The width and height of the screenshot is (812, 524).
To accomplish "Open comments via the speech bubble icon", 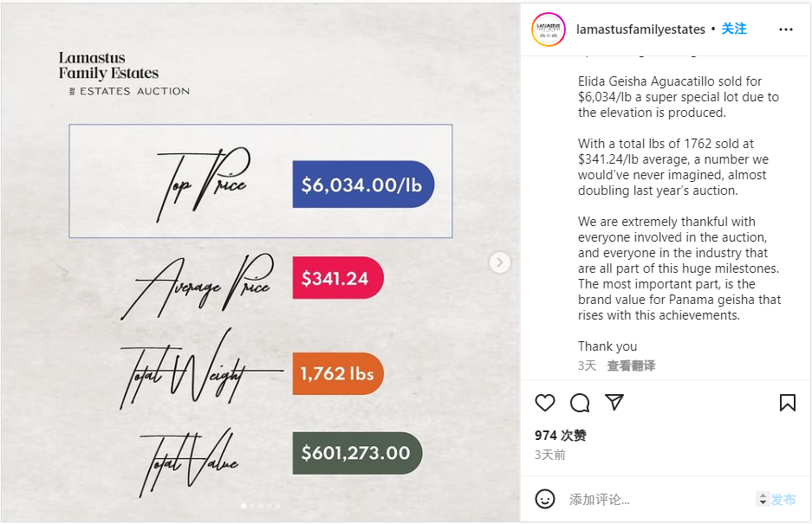I will point(580,403).
